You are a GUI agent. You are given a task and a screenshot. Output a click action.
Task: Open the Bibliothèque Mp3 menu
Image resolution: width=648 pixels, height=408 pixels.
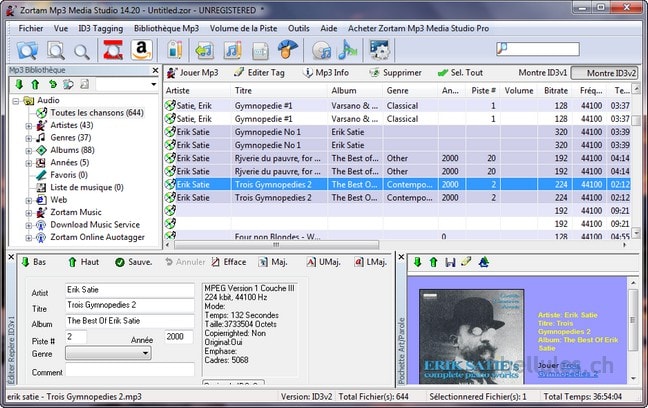tap(166, 29)
